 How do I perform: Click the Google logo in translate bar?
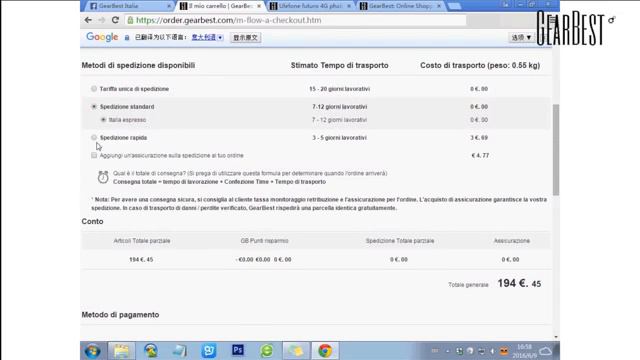pos(102,37)
